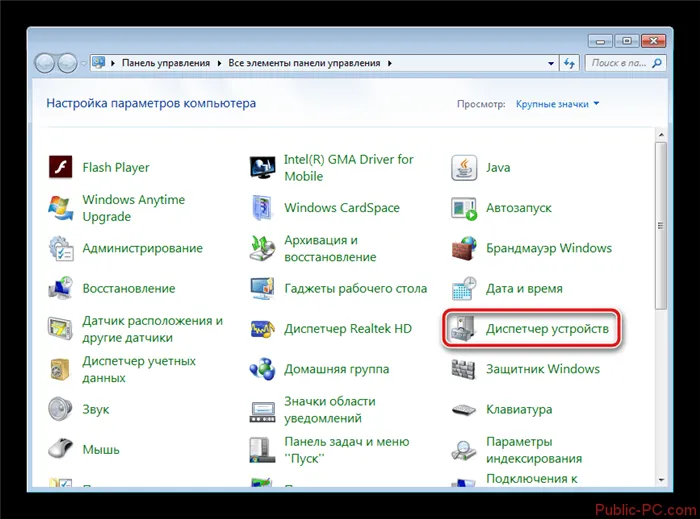Click the Мышь mouse icon

61,449
